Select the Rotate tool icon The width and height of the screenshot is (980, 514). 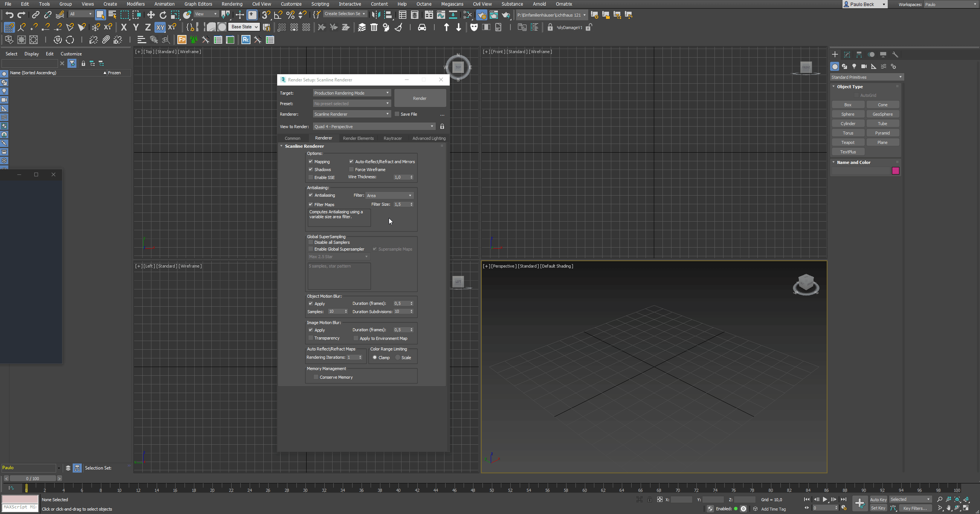pos(163,15)
